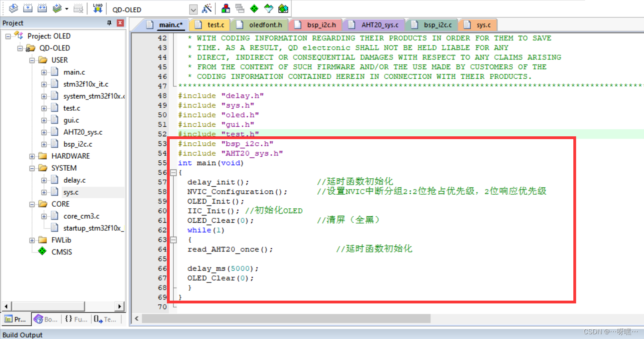Open the QD-OLED target dropdown arrow

pyautogui.click(x=193, y=10)
